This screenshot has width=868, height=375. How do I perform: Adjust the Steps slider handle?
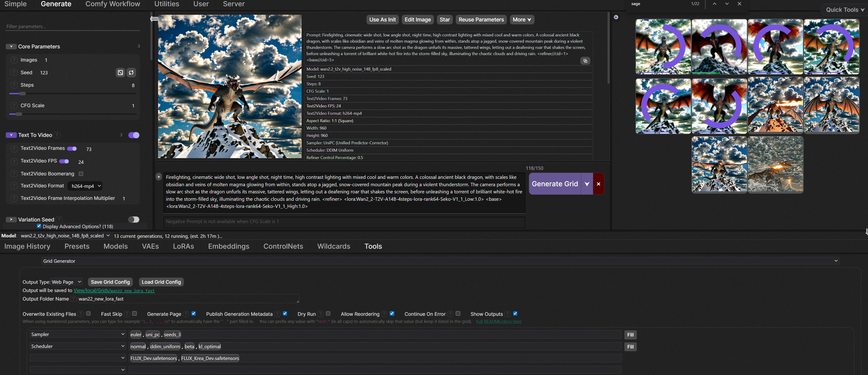pyautogui.click(x=23, y=94)
